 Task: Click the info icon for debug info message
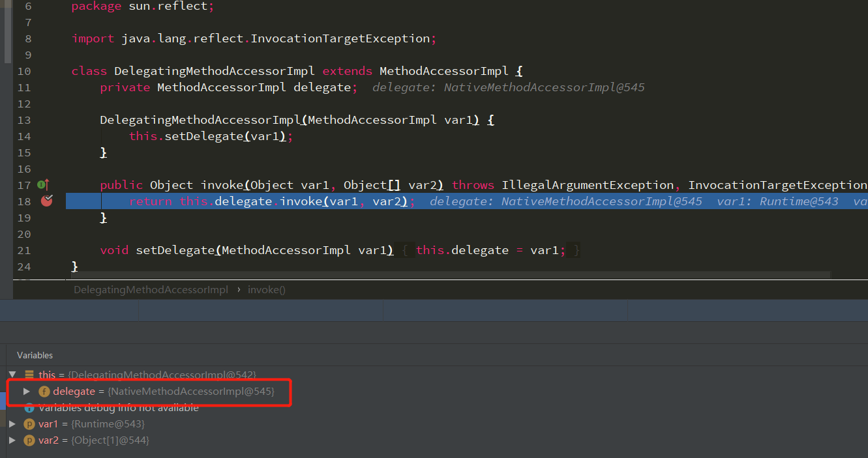pyautogui.click(x=29, y=408)
